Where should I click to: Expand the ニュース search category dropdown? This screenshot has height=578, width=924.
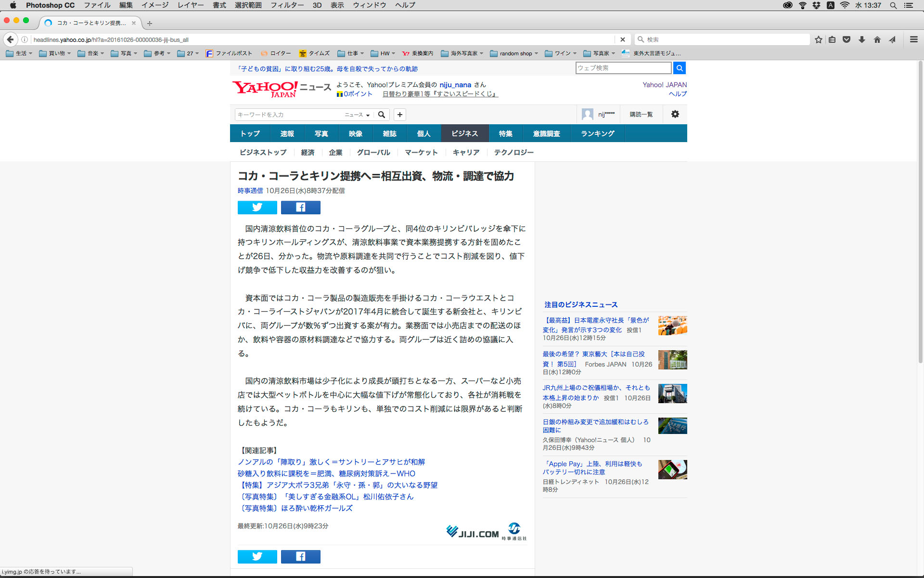coord(357,115)
